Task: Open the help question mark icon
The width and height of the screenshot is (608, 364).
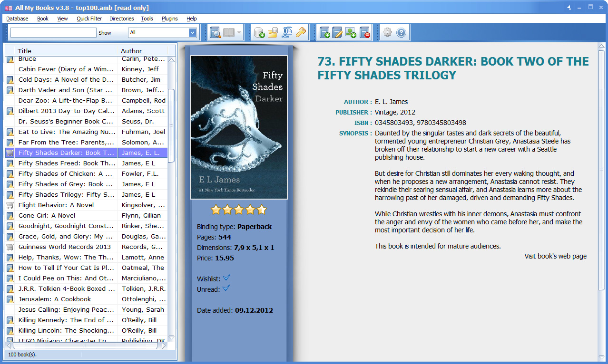Action: 401,33
